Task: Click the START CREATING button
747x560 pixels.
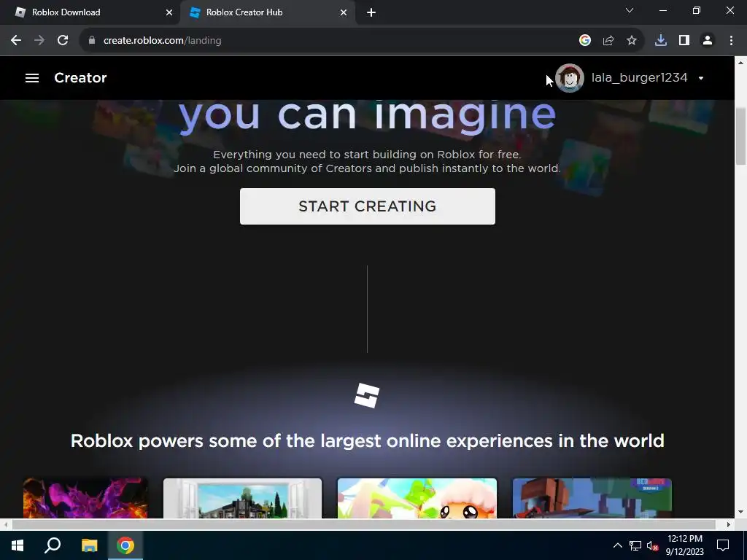Action: click(368, 206)
